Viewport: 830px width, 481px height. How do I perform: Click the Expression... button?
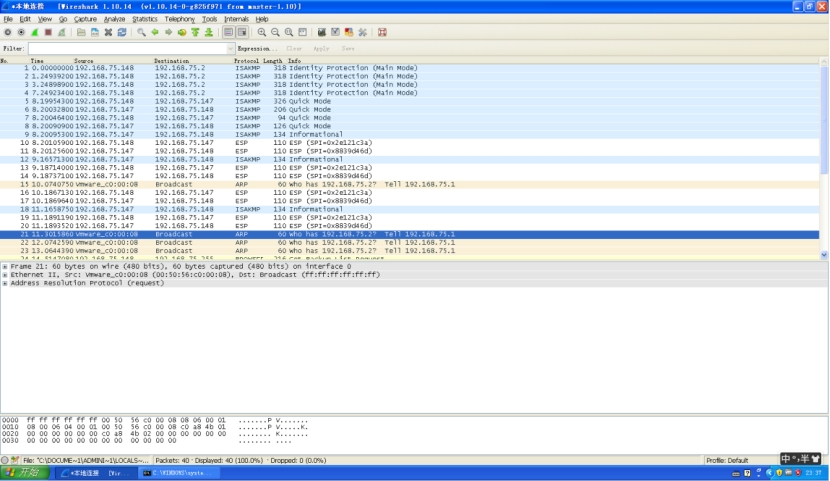[257, 48]
